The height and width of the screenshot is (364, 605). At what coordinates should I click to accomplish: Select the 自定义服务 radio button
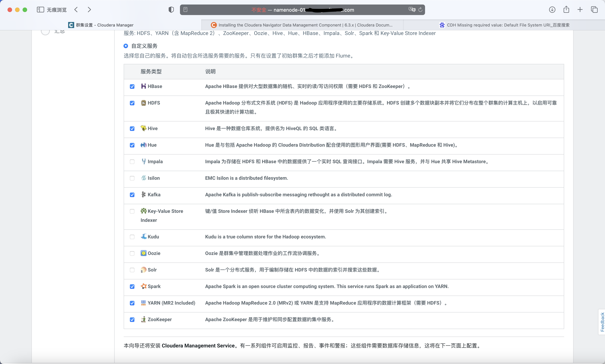[x=126, y=46]
